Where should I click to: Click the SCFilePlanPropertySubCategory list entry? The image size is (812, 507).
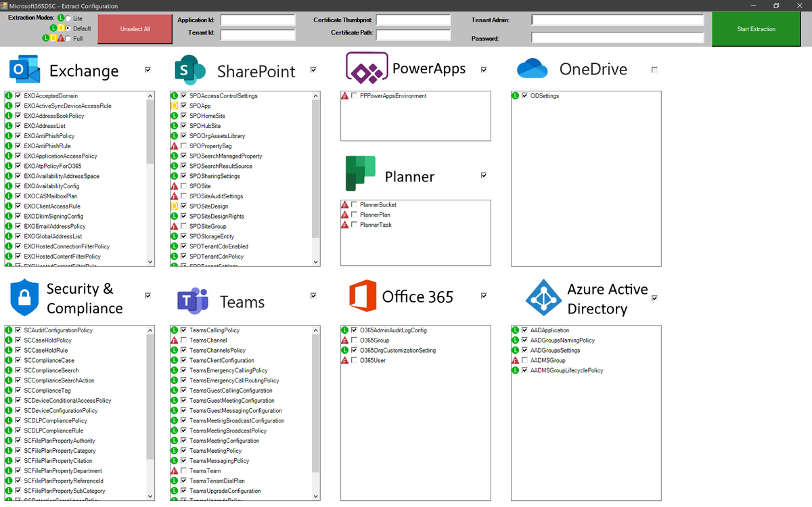click(x=64, y=491)
